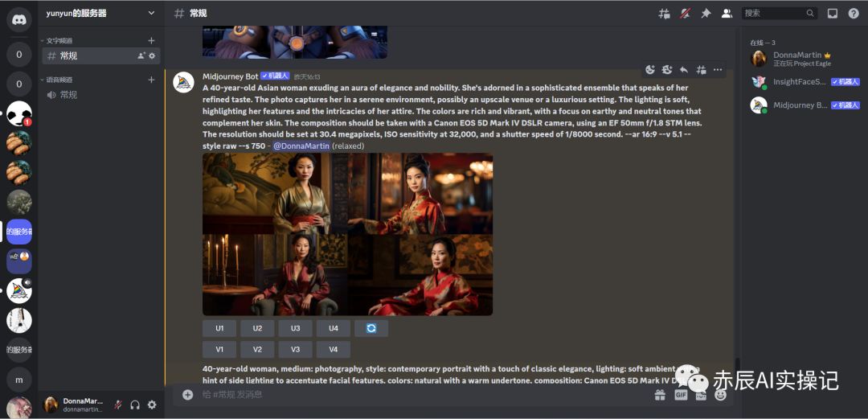The width and height of the screenshot is (868, 419).
Task: Add a reaction to the message
Action: pyautogui.click(x=650, y=70)
